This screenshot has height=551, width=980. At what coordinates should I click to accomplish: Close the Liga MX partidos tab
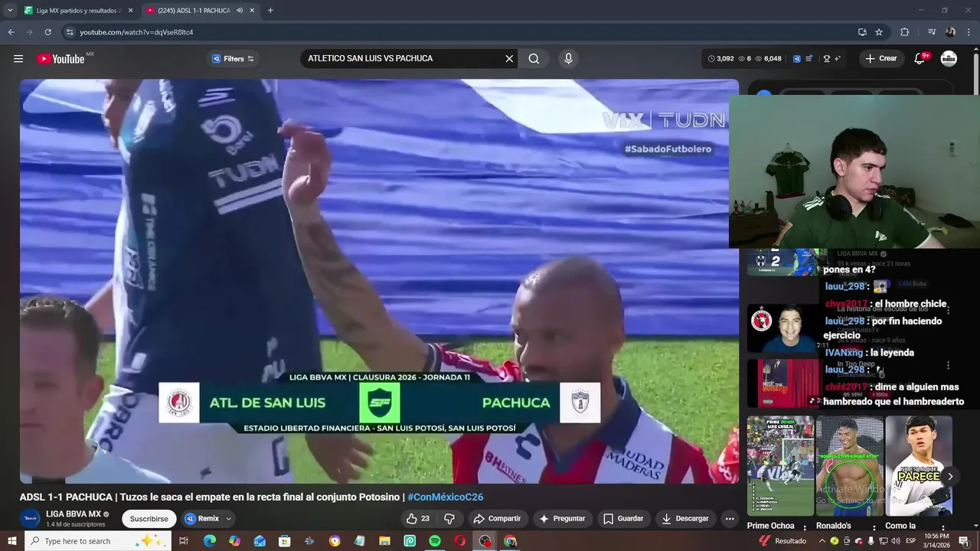[x=130, y=11]
